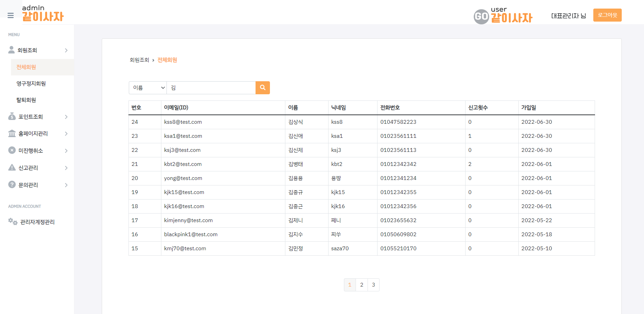Toggle the hamburger menu icon
644x314 pixels.
[x=11, y=15]
